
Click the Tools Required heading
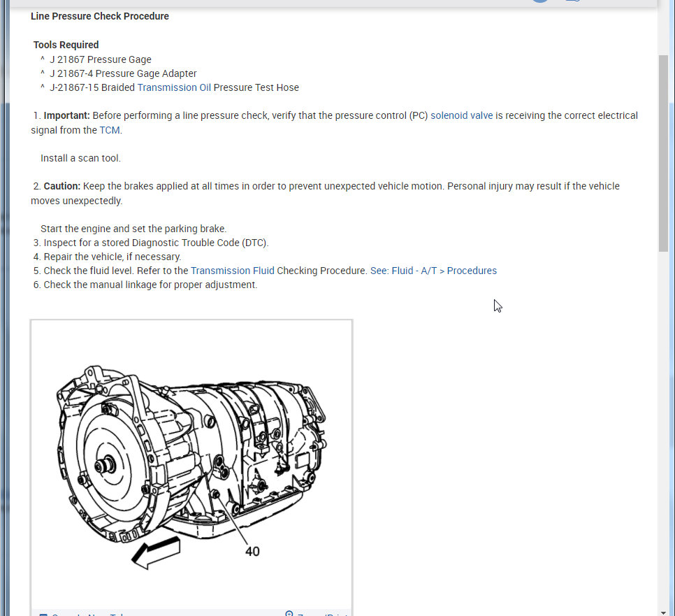pyautogui.click(x=66, y=45)
